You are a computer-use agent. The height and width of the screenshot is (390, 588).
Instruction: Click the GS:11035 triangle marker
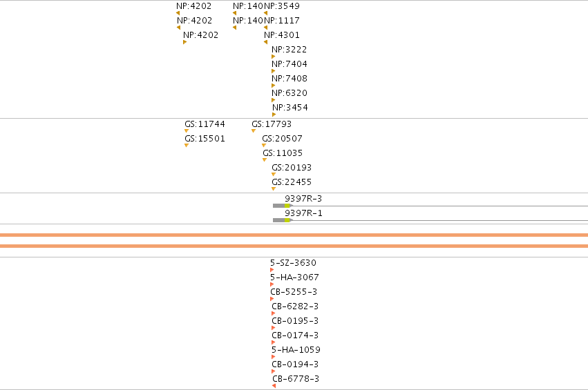265,160
